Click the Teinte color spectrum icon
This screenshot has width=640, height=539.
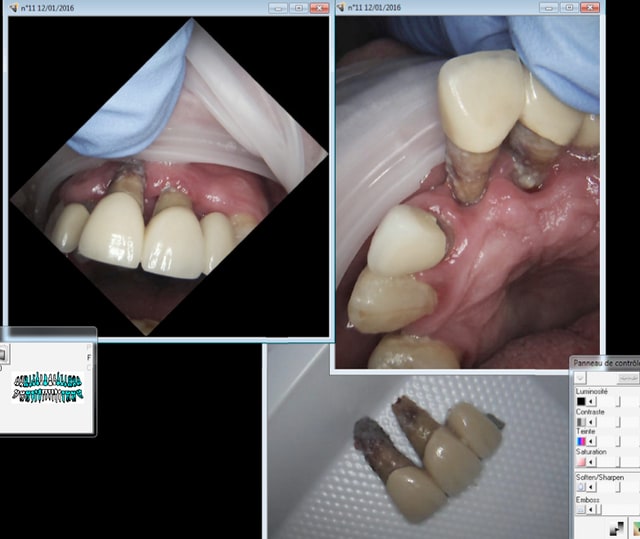pyautogui.click(x=581, y=441)
